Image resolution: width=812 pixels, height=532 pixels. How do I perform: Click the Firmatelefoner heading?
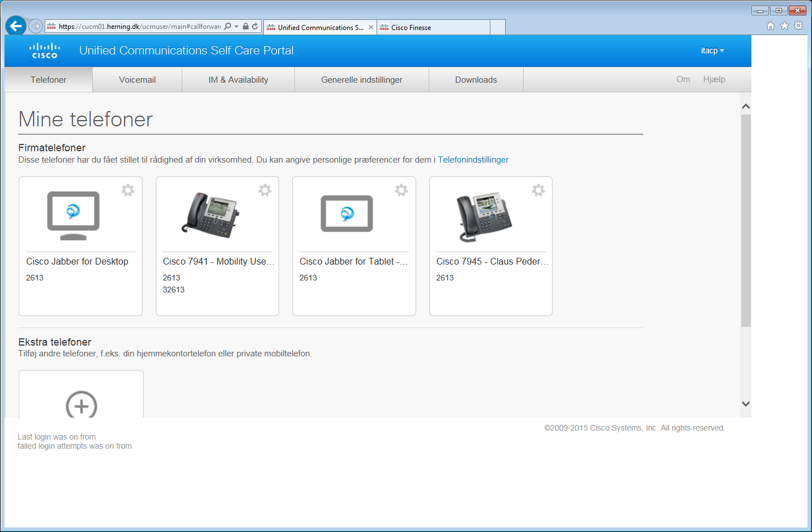pyautogui.click(x=52, y=148)
